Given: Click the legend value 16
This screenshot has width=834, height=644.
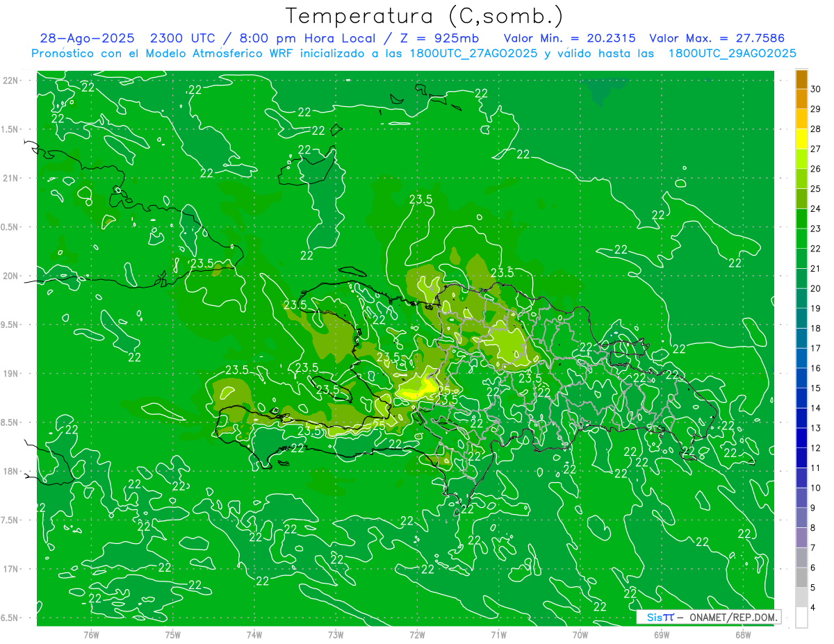Looking at the screenshot, I should coord(815,368).
